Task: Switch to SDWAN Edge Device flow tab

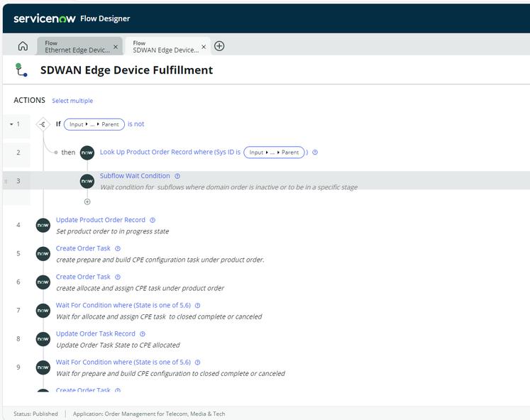Action: (x=165, y=46)
